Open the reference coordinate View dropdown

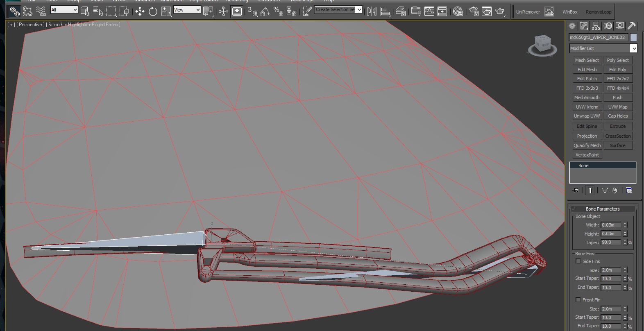point(187,9)
